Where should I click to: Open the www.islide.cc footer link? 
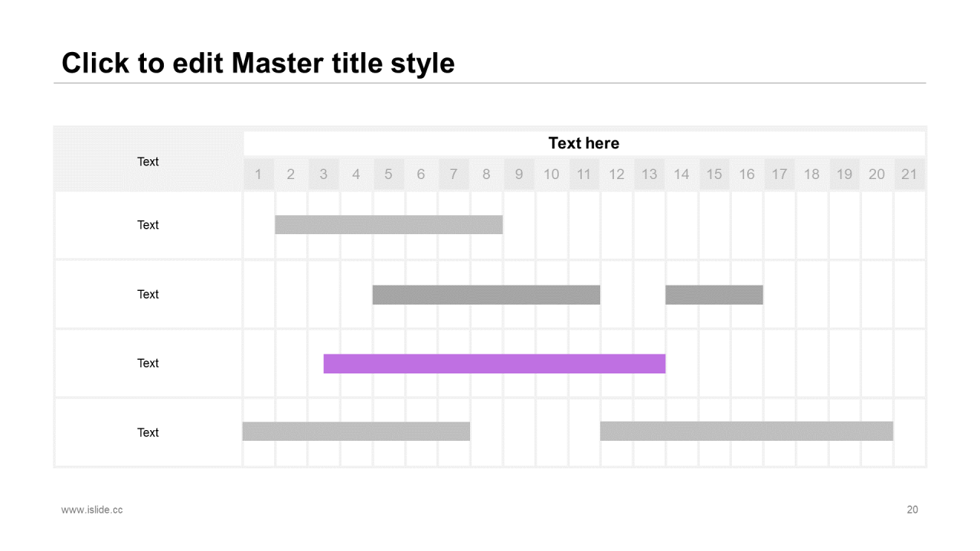point(92,510)
